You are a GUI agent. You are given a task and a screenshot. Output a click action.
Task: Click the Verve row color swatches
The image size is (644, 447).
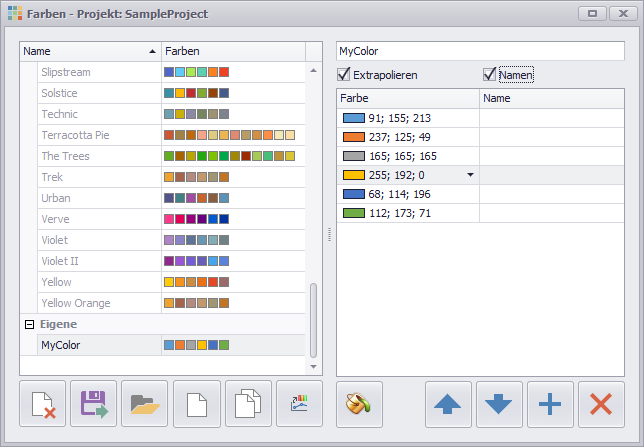(196, 219)
